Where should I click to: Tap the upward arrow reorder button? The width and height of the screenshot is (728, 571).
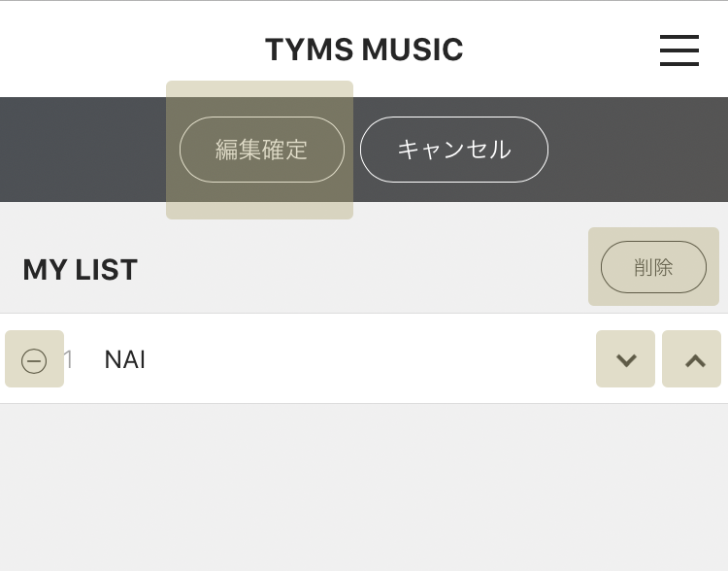692,359
